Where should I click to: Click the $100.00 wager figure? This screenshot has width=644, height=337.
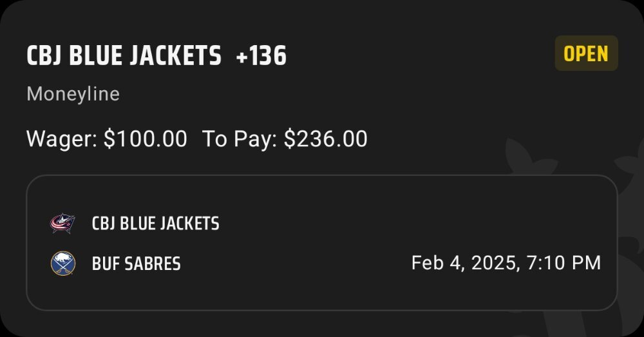[146, 139]
